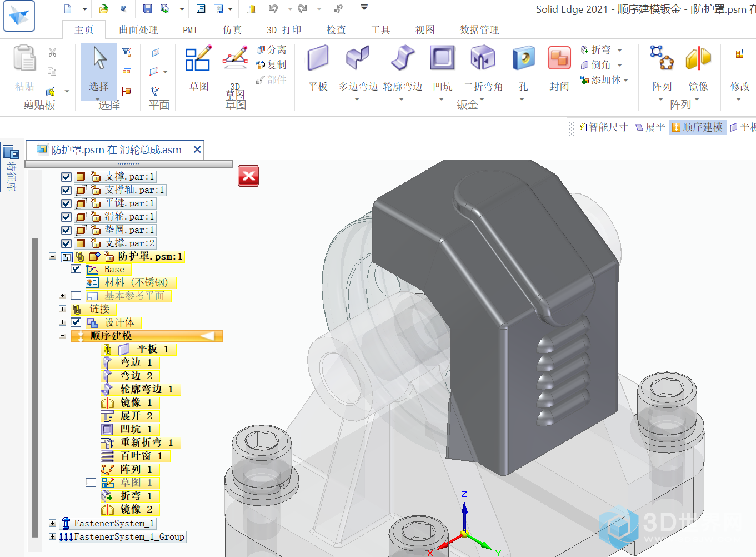Toggle checkbox for 支撑轴.par:1
This screenshot has width=756, height=557.
(66, 190)
